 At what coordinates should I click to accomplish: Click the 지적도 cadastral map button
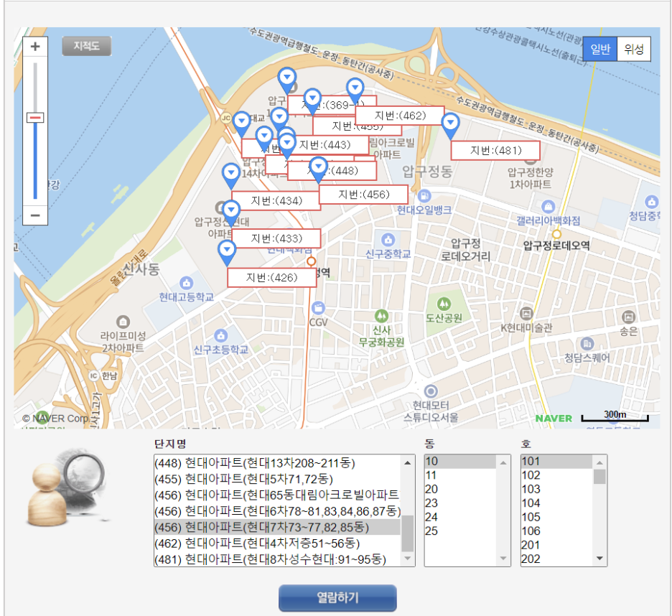pos(87,46)
